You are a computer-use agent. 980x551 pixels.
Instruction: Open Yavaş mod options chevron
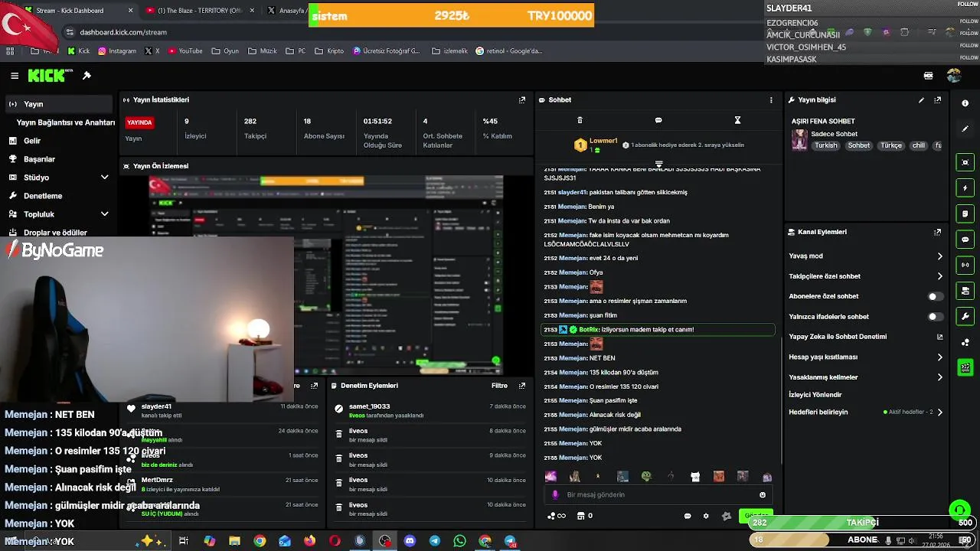940,256
